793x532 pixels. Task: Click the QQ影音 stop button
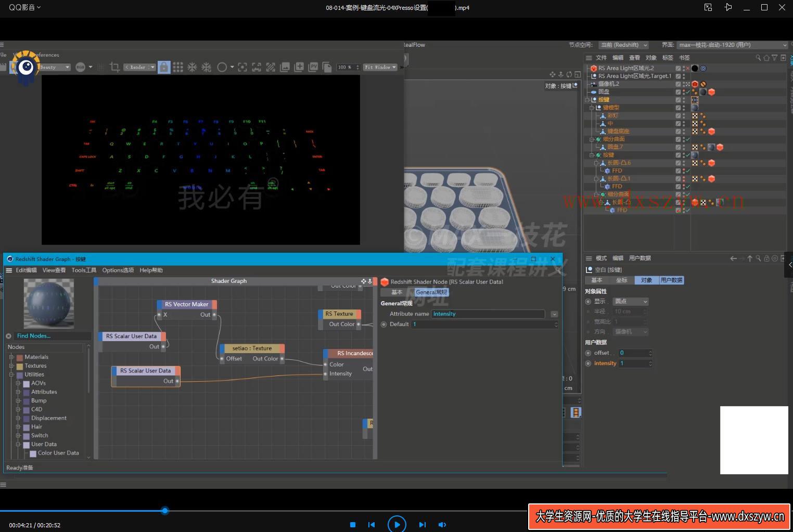click(x=353, y=525)
